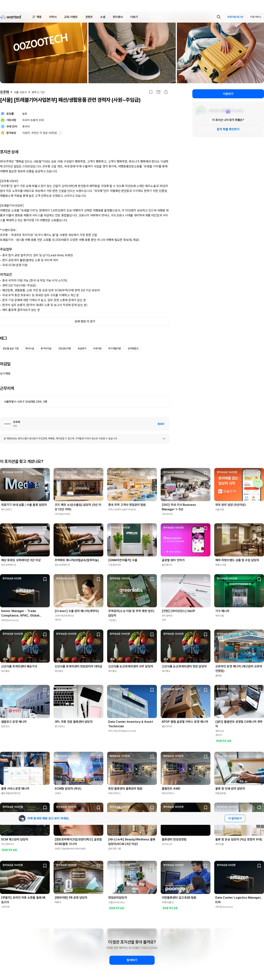Bookmark this job posting beside the title
Image resolution: width=264 pixels, height=980 pixels.
(x=151, y=92)
